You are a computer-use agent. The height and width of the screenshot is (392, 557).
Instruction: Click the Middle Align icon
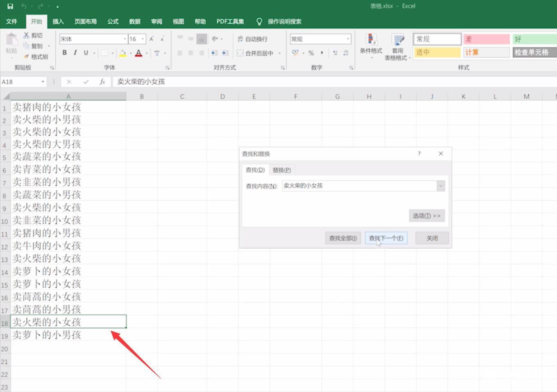point(190,38)
